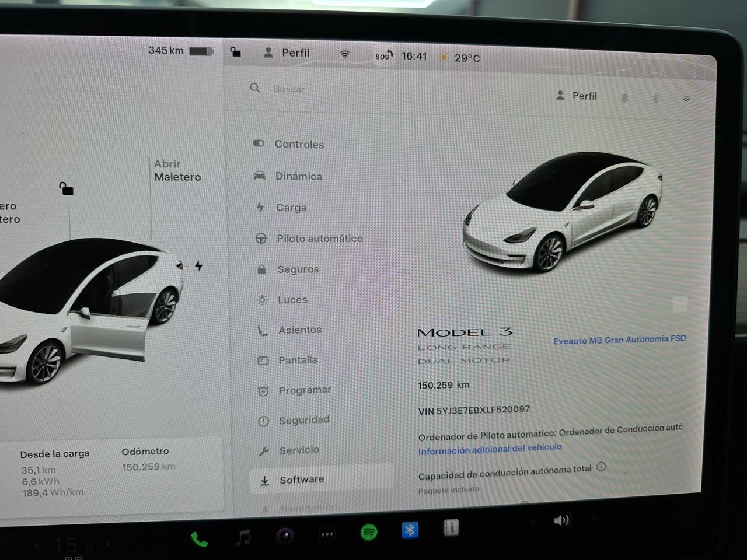Increase cabin temperature with the right chevron

[107, 544]
